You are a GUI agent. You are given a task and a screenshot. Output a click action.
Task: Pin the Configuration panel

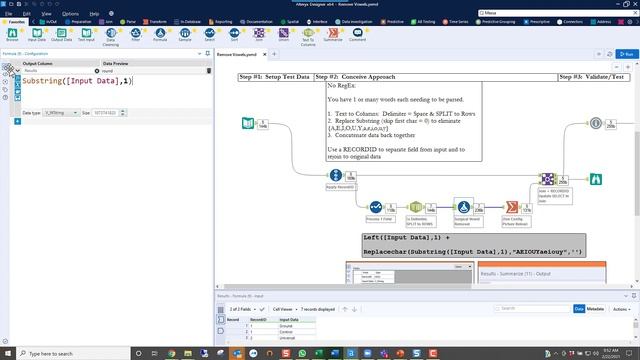208,53
